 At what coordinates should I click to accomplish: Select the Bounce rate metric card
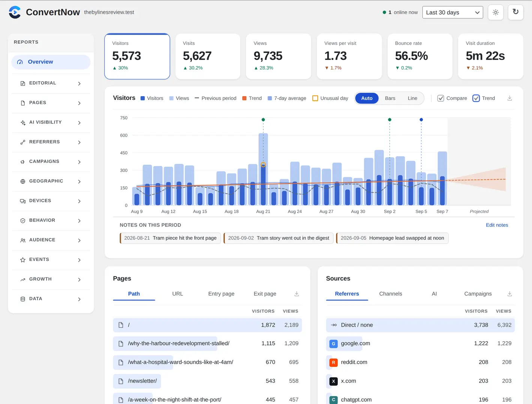pyautogui.click(x=420, y=56)
